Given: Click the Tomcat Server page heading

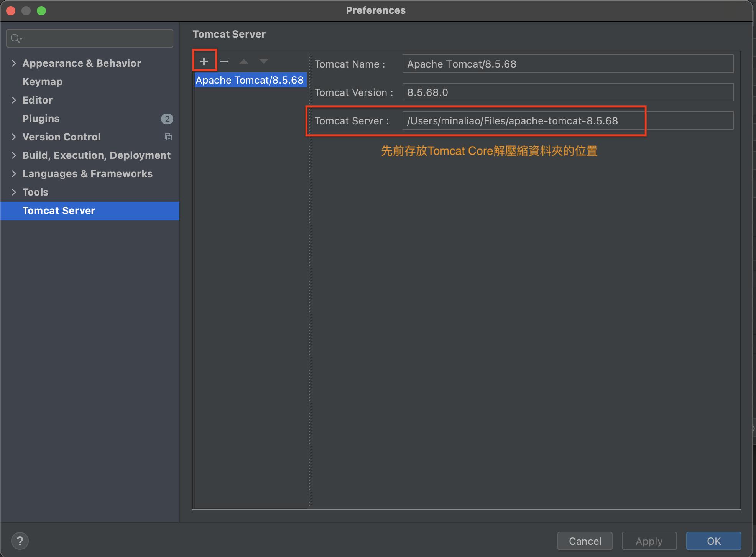Looking at the screenshot, I should pos(229,34).
